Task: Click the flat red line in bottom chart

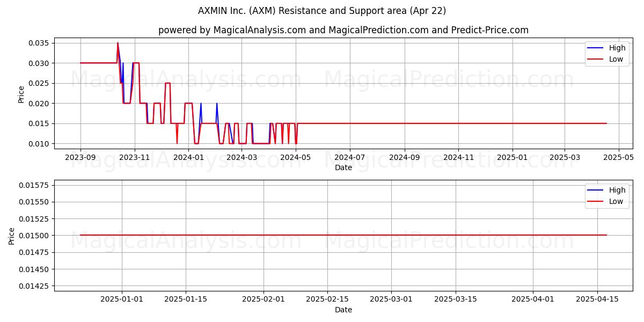Action: coord(343,235)
